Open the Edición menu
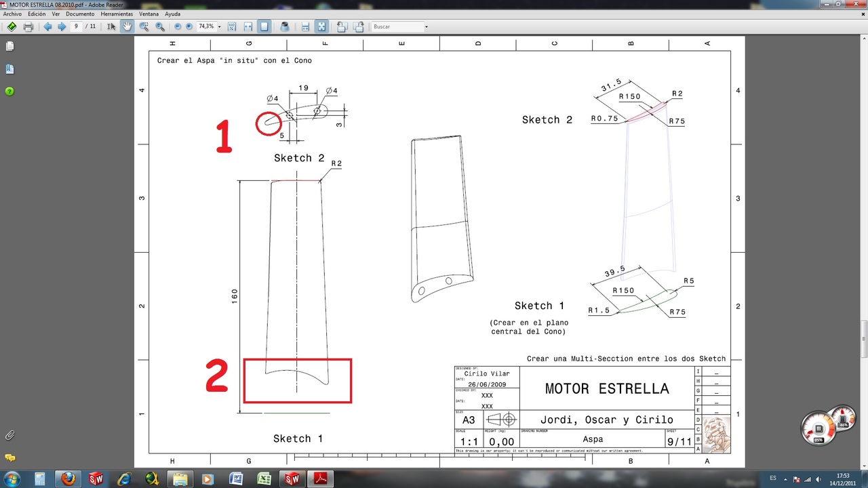This screenshot has height=488, width=868. coord(37,14)
